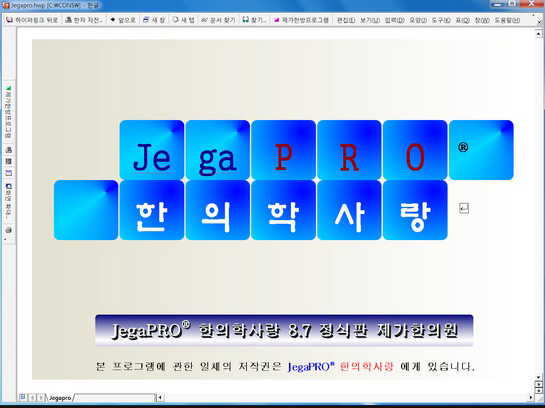This screenshot has height=408, width=545.
Task: Click the next page button below the vertical scrollbar
Action: pyautogui.click(x=538, y=391)
